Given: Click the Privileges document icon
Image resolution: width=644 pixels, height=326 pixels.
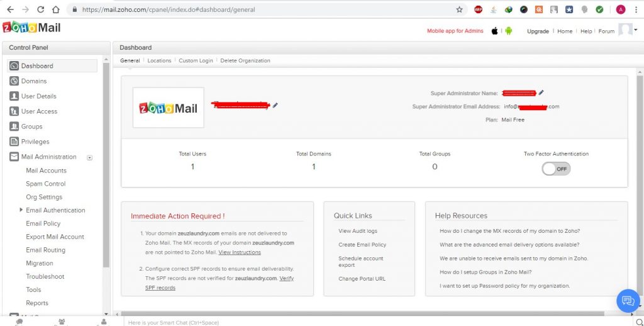Looking at the screenshot, I should tap(14, 142).
